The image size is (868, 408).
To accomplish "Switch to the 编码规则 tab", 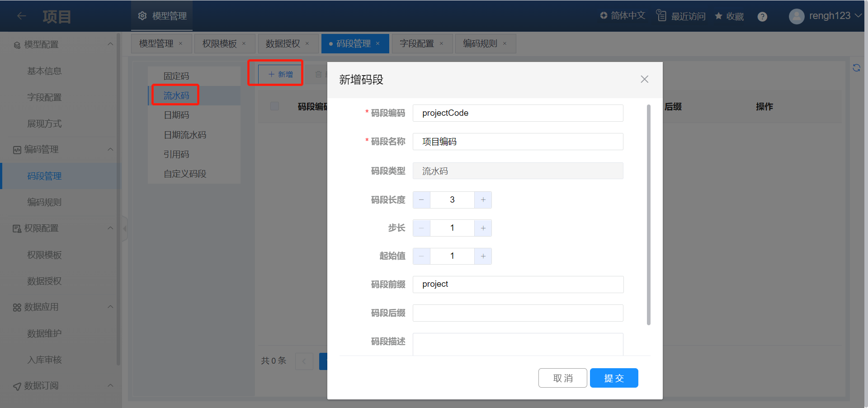I will point(480,44).
